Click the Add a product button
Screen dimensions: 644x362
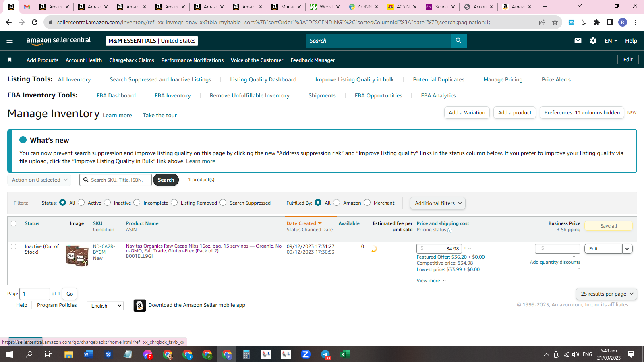pyautogui.click(x=515, y=113)
